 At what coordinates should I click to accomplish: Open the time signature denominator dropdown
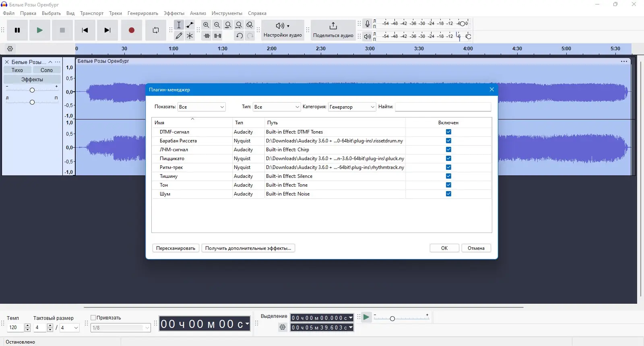(x=70, y=328)
